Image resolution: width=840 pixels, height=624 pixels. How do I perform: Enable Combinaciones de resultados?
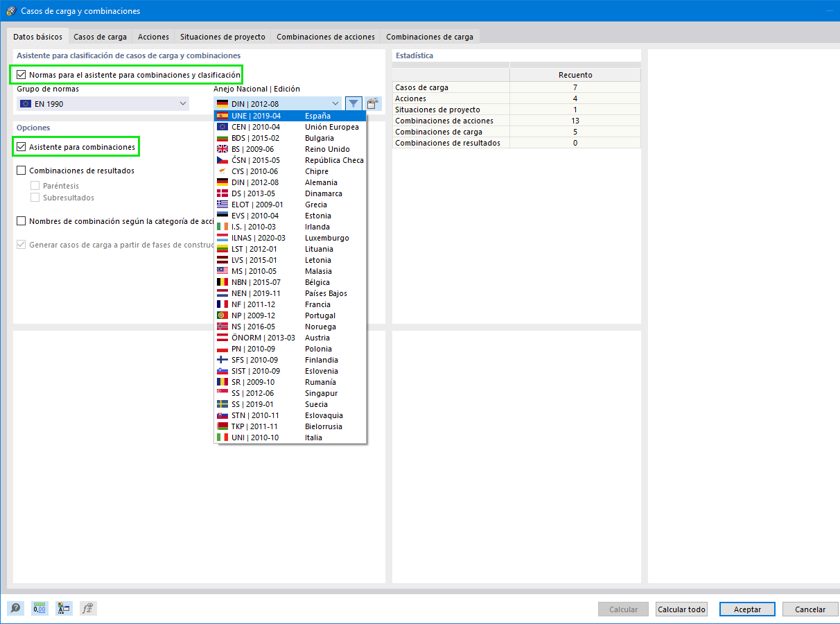coord(21,170)
